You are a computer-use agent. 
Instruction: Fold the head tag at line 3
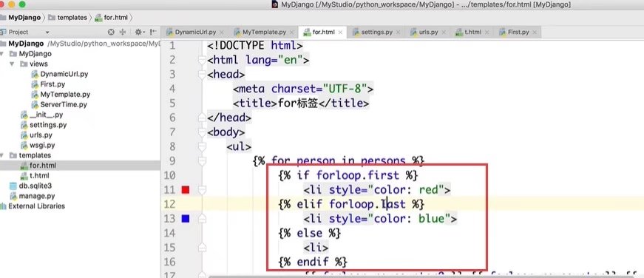point(202,75)
